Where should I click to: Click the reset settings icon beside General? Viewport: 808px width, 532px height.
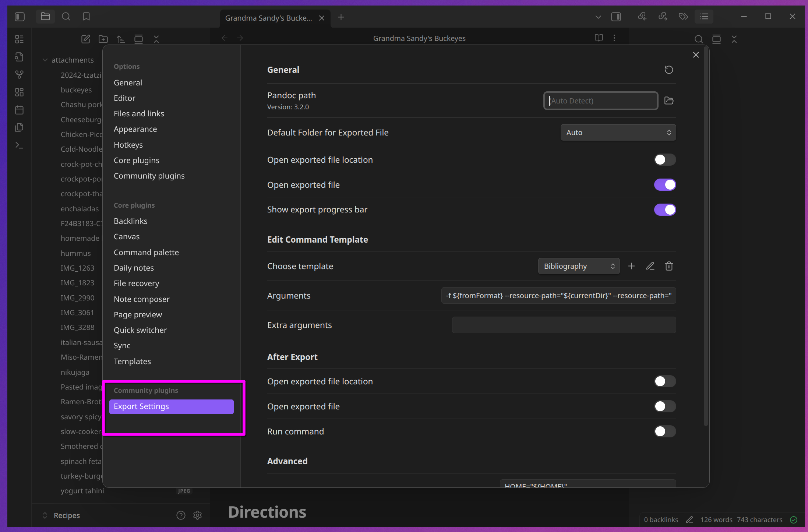(668, 70)
